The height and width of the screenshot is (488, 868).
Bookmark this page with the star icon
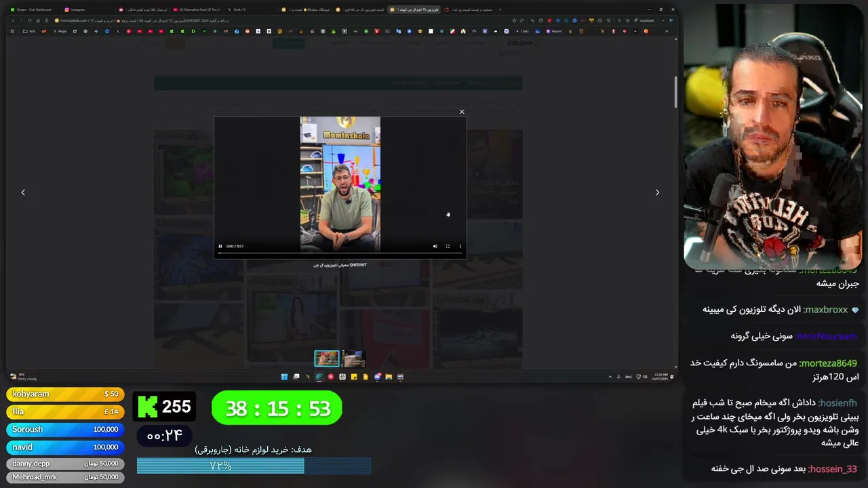514,20
